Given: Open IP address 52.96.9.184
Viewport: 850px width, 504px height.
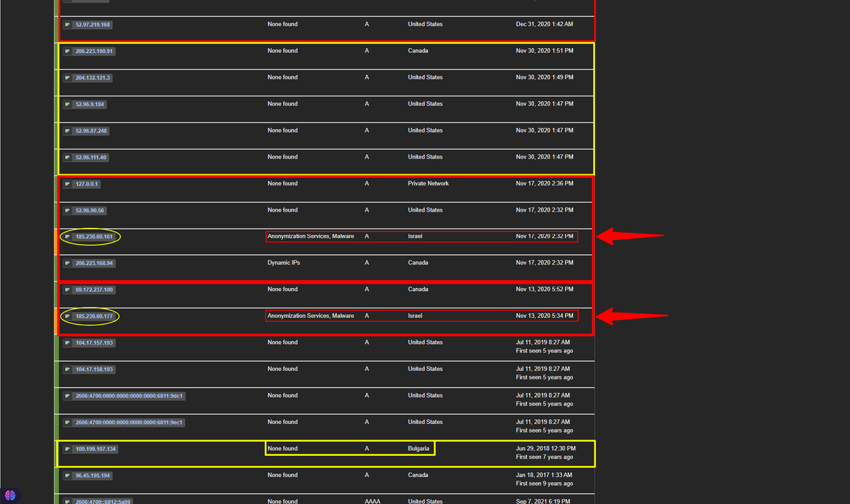Looking at the screenshot, I should 89,104.
